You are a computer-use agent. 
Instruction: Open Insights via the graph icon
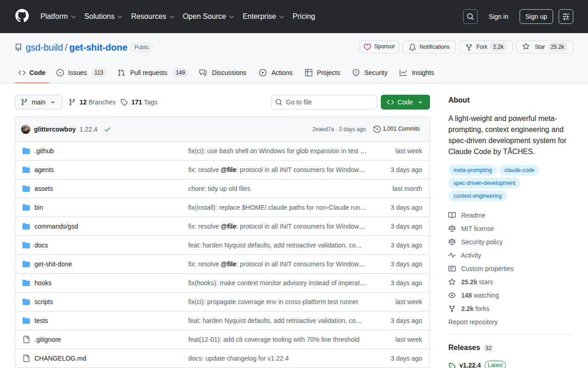(x=402, y=73)
